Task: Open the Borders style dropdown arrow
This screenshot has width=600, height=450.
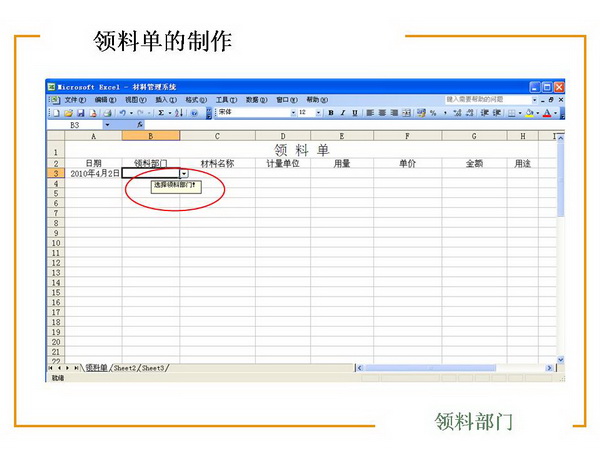Action: [520, 113]
